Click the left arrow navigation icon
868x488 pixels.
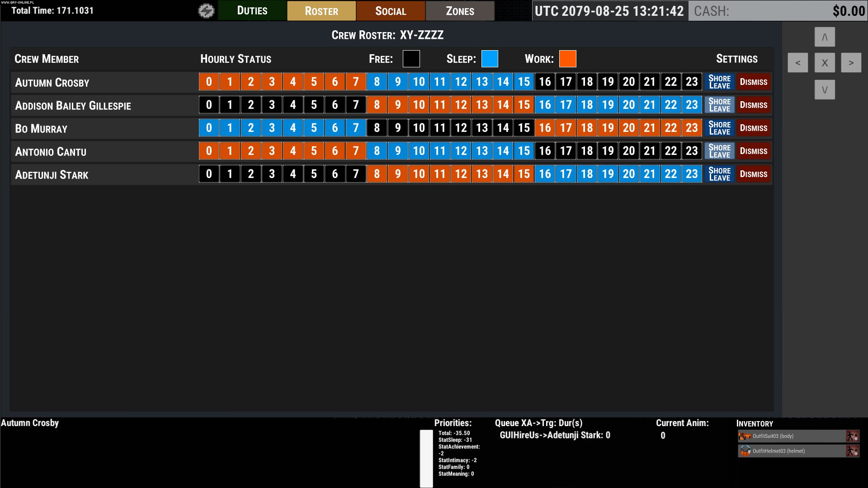click(797, 62)
